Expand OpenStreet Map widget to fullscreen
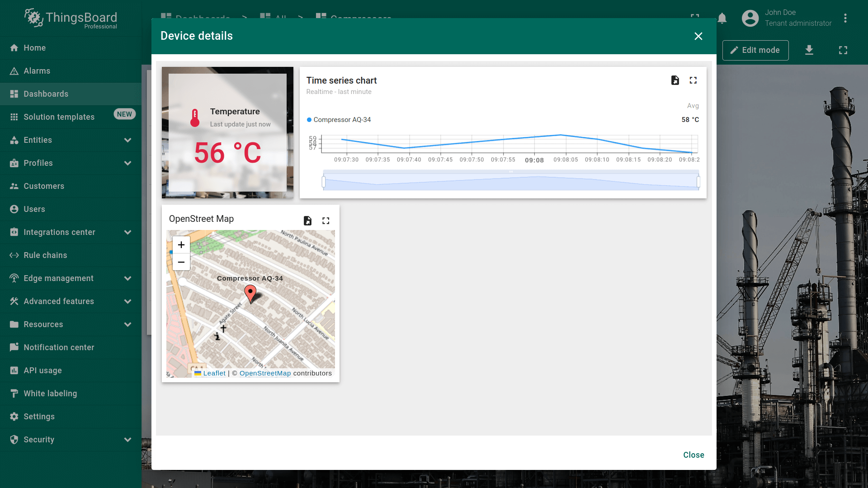 (325, 221)
